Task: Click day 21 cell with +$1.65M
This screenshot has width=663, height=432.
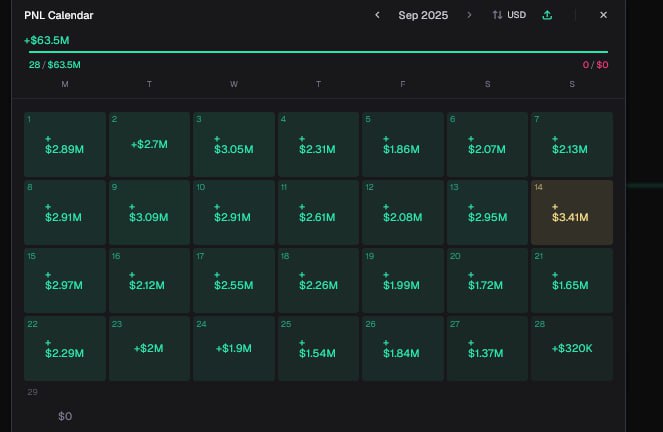Action: 572,281
